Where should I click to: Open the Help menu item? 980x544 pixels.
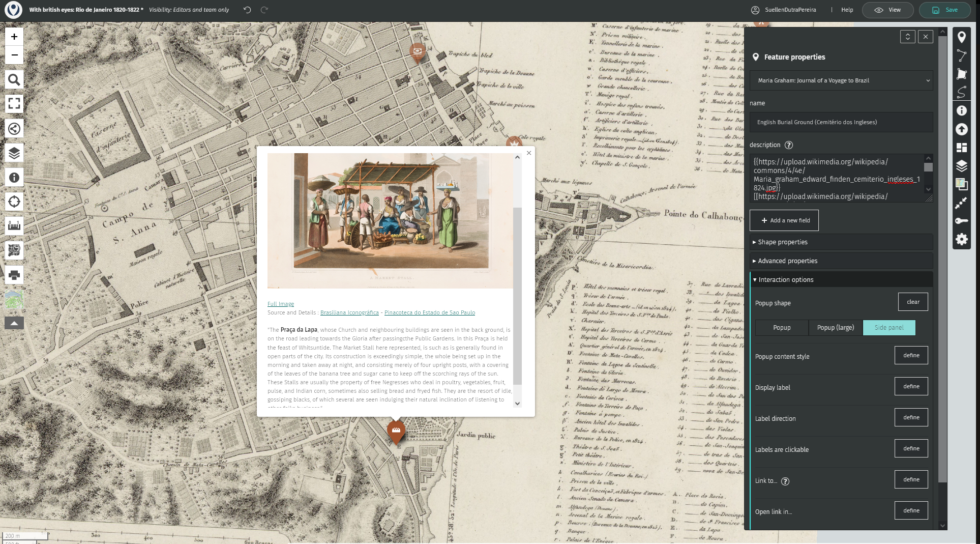[x=847, y=10]
